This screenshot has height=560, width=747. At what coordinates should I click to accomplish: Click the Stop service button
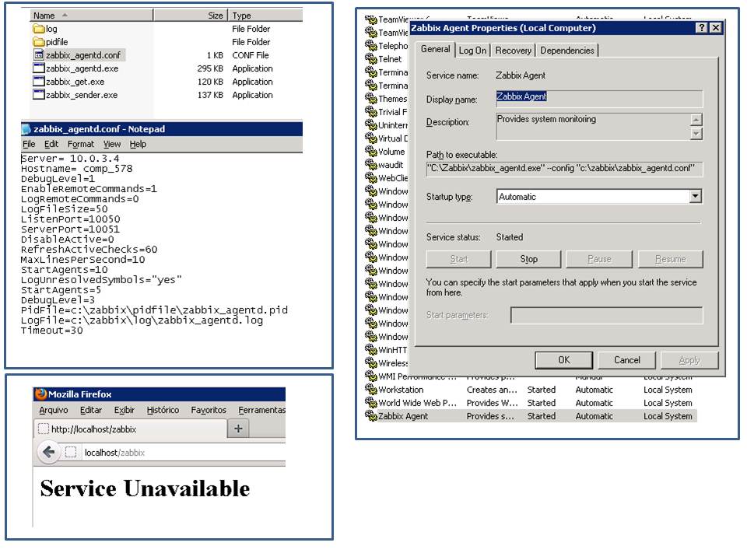pos(528,259)
